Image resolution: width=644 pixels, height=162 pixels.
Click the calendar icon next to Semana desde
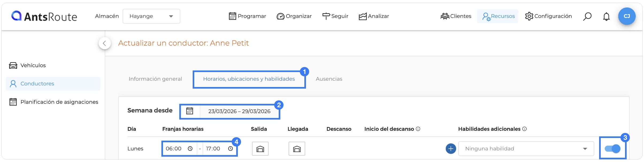[x=189, y=111]
